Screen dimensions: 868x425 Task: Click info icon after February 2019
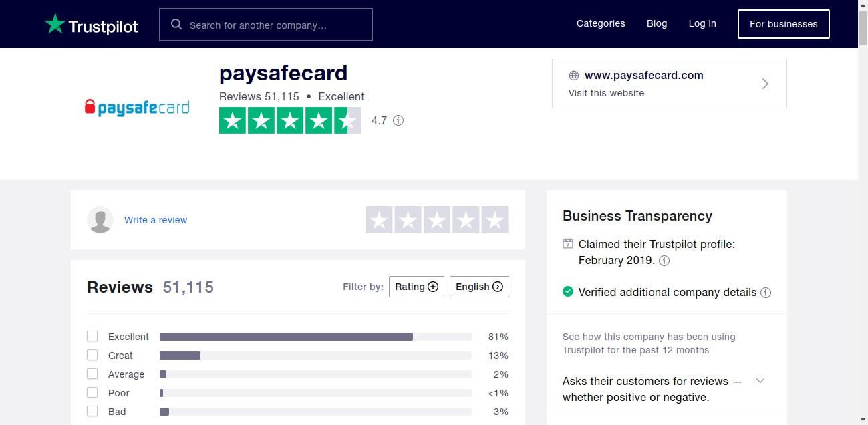(x=664, y=261)
